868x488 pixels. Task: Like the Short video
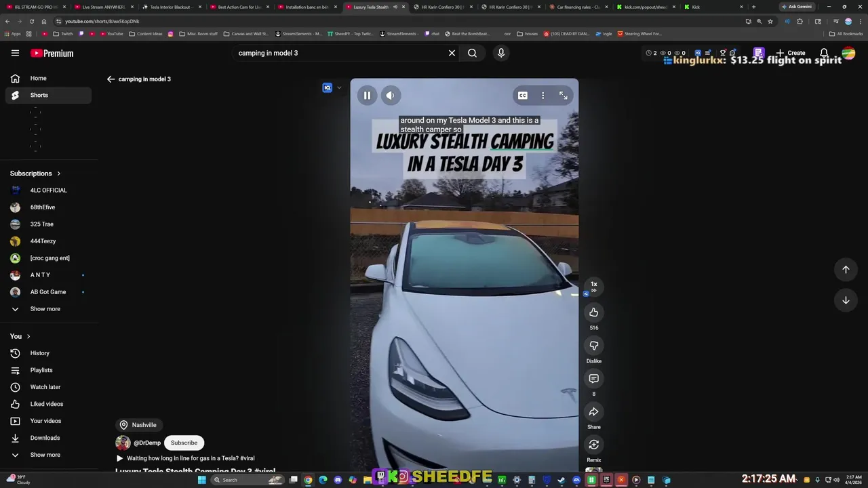[593, 312]
